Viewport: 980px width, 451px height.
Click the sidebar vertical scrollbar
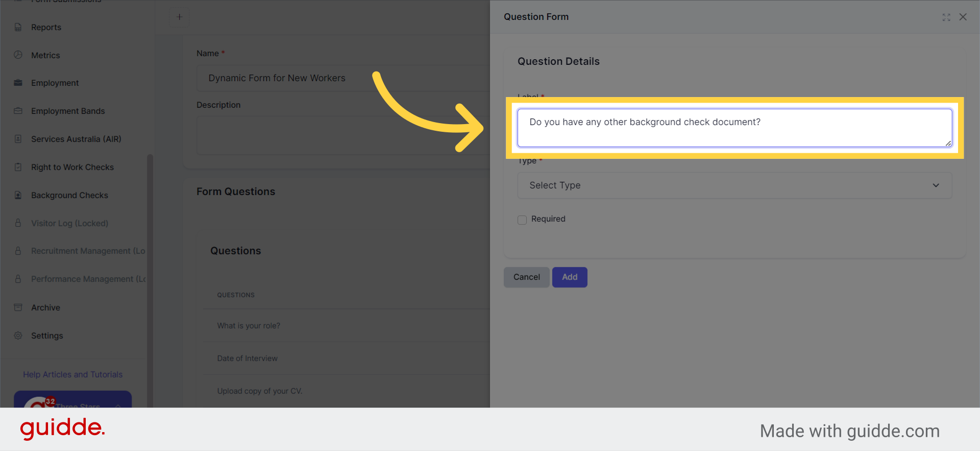(150, 281)
